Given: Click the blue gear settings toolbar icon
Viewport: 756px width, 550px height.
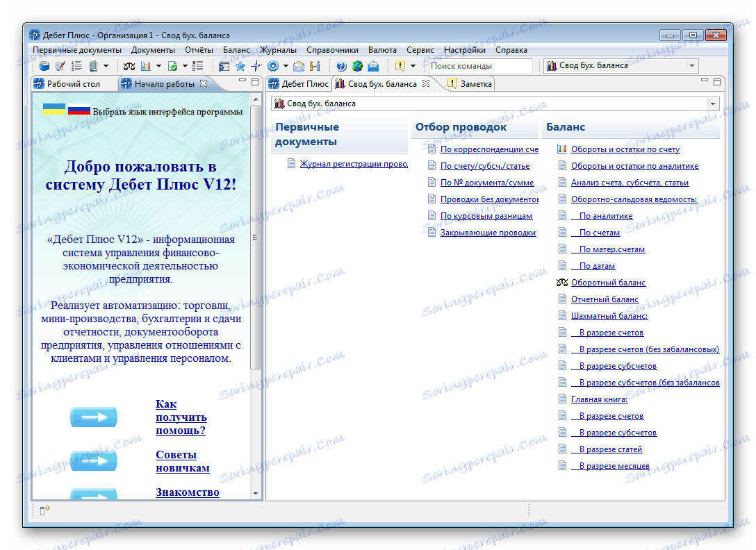Looking at the screenshot, I should [x=273, y=66].
